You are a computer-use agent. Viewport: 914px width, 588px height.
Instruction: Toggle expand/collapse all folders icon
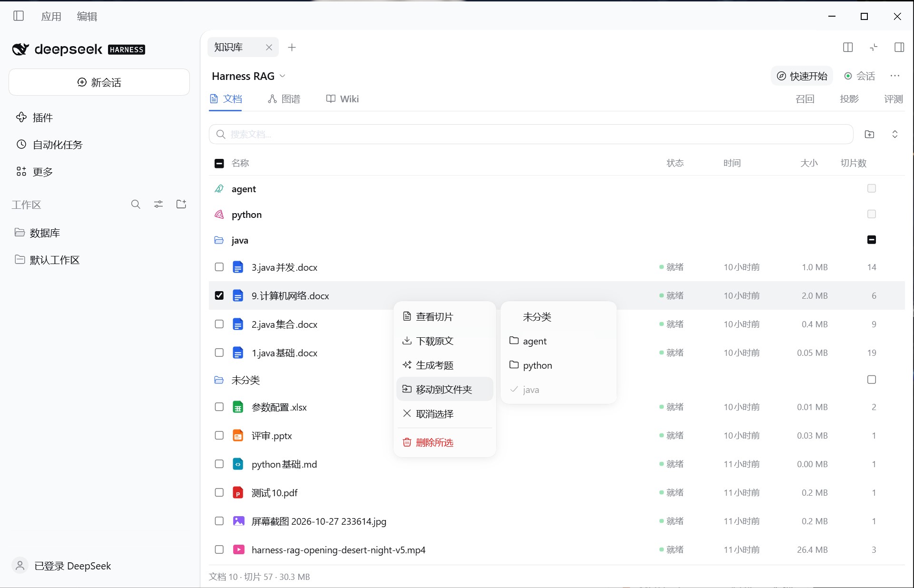pos(895,134)
